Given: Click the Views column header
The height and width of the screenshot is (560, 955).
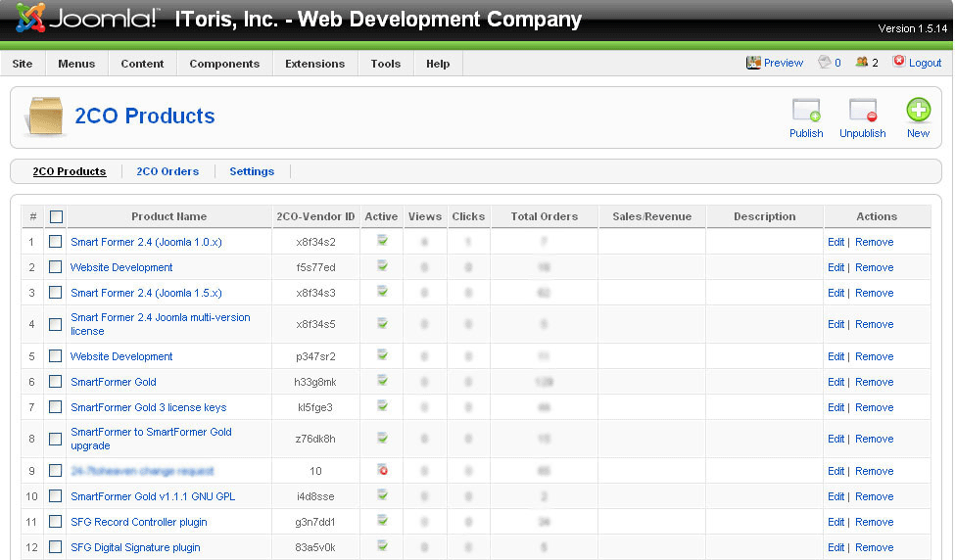Looking at the screenshot, I should point(424,216).
